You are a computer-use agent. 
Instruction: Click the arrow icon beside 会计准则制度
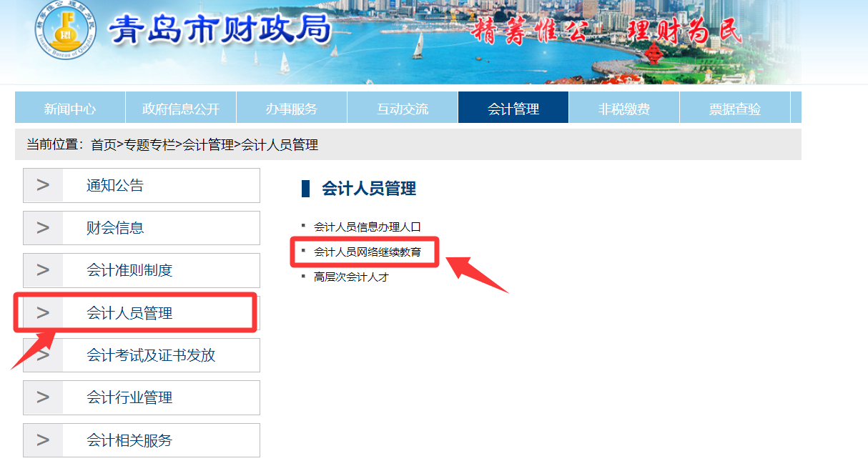coord(43,270)
